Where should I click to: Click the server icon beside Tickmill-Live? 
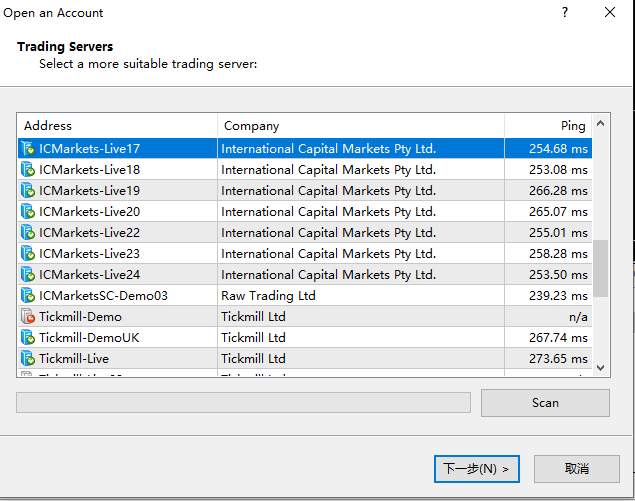point(28,359)
